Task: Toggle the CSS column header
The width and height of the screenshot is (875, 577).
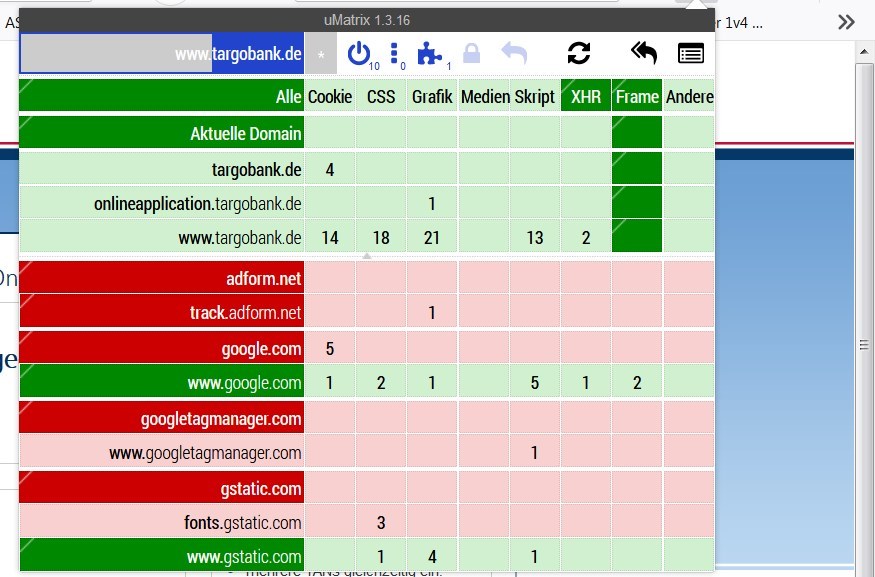Action: point(381,96)
